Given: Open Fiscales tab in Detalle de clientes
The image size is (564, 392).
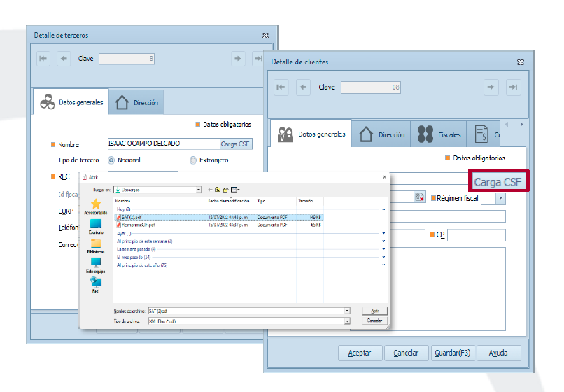Looking at the screenshot, I should click(439, 134).
